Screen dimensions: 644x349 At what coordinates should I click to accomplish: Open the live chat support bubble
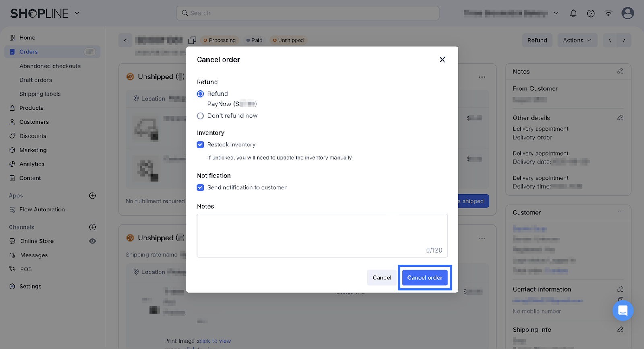623,310
